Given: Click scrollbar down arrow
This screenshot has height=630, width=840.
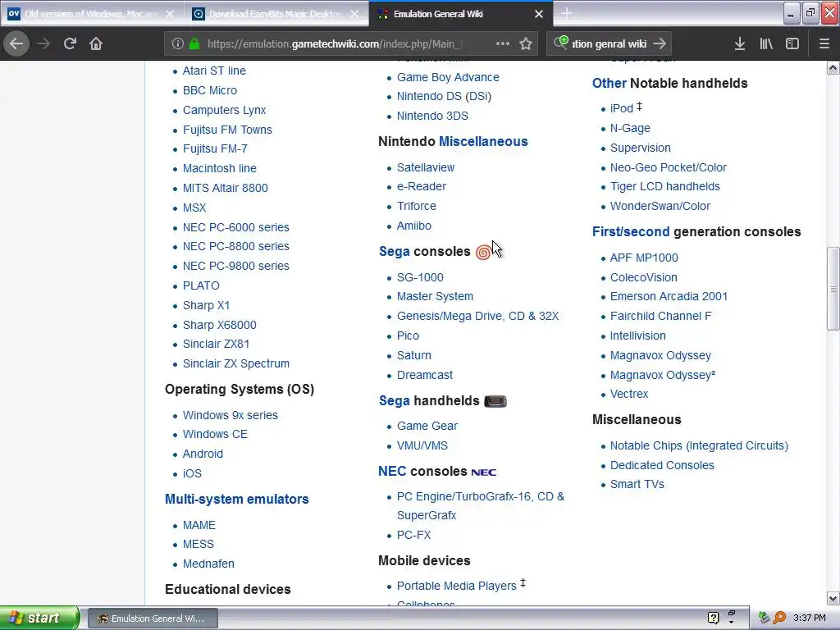Looking at the screenshot, I should [x=833, y=598].
